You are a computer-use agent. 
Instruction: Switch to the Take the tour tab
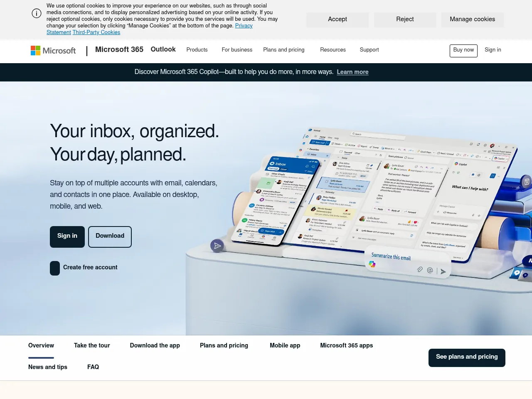[92, 345]
